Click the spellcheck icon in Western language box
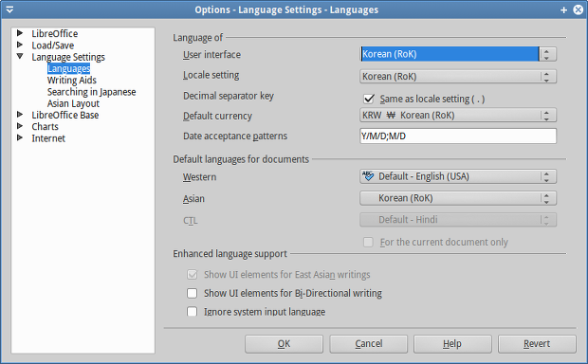Viewport: 588px width, 364px height. coord(368,175)
